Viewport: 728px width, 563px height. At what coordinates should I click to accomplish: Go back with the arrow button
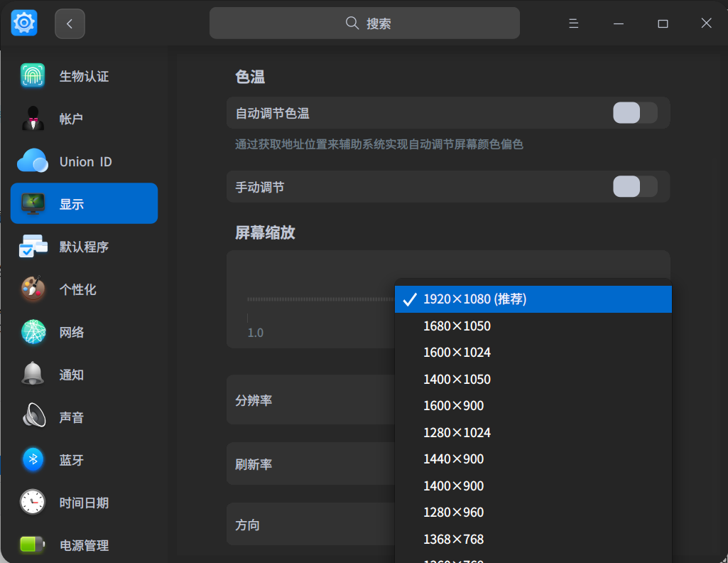(70, 23)
